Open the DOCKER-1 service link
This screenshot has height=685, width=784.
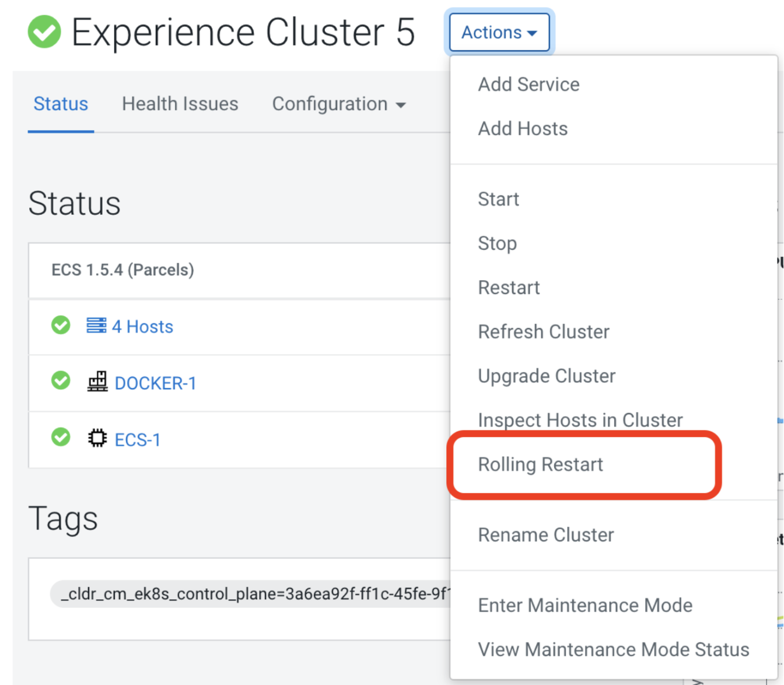tap(155, 383)
